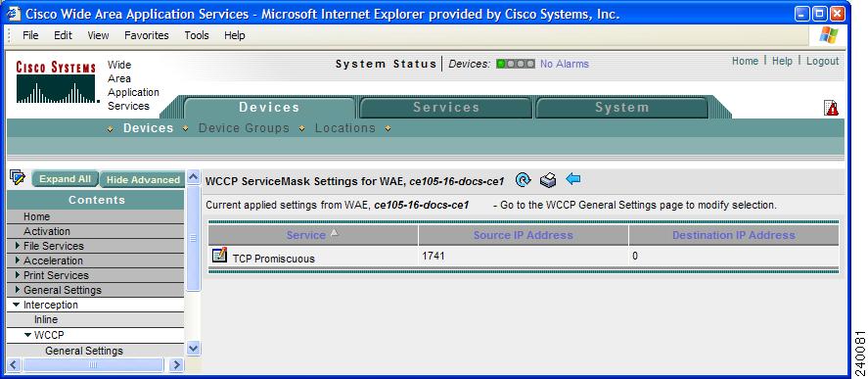Open the File menu
This screenshot has height=379, width=868.
tap(30, 35)
